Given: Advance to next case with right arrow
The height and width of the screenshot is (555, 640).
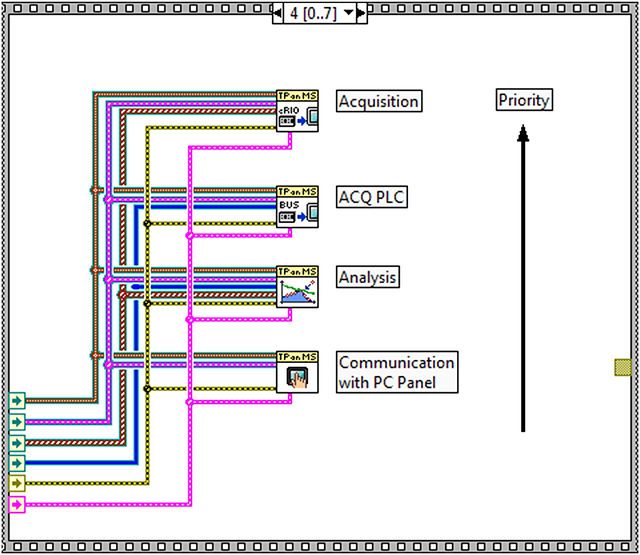Looking at the screenshot, I should tap(362, 13).
